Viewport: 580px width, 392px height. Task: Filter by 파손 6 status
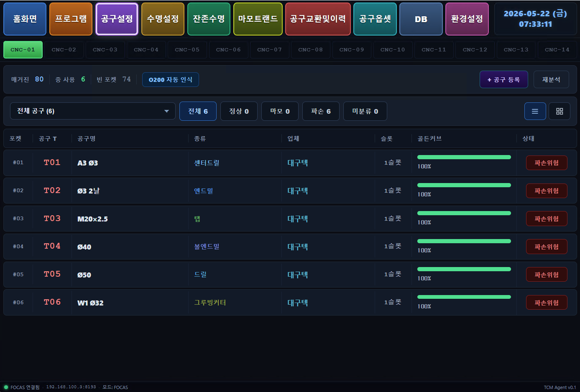(x=321, y=111)
